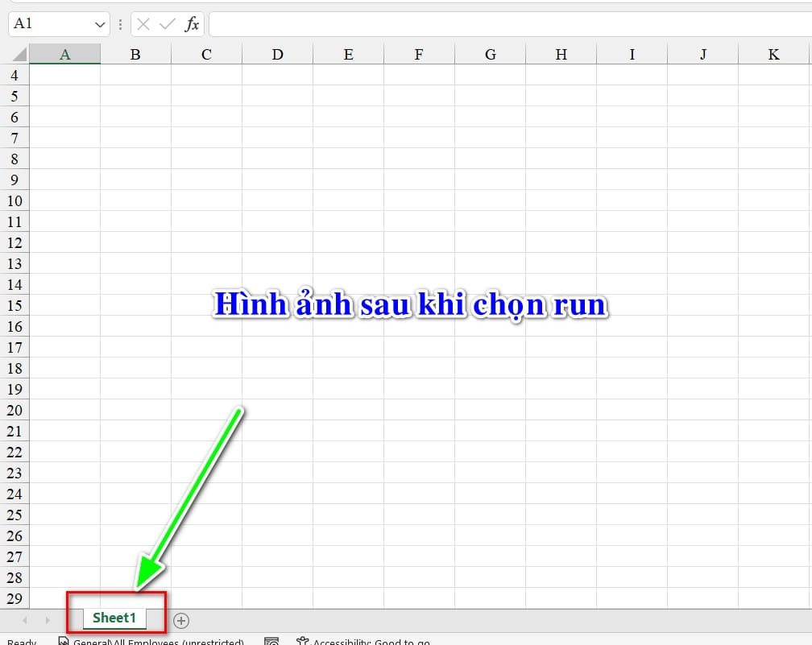Click the New Sheet plus button
This screenshot has width=812, height=645.
pos(181,621)
